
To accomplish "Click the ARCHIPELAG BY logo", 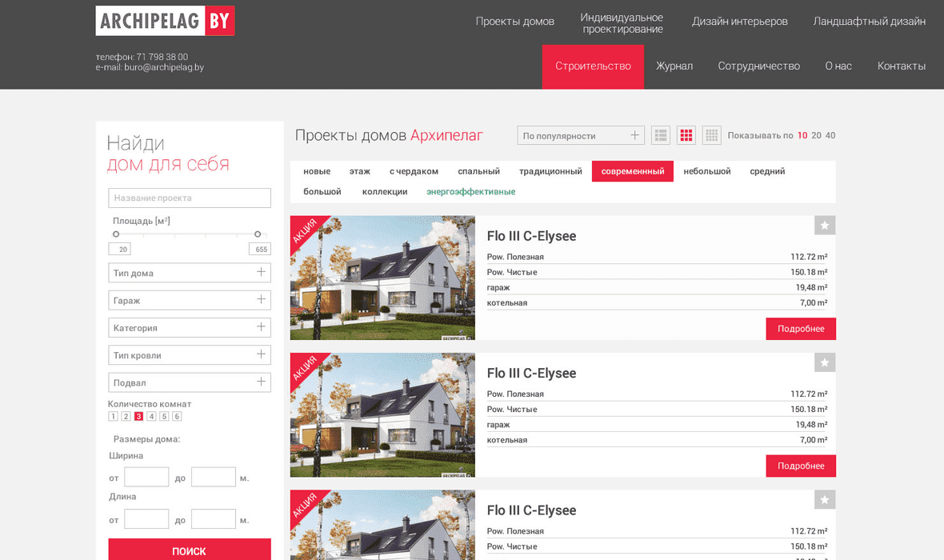I will pos(165,22).
